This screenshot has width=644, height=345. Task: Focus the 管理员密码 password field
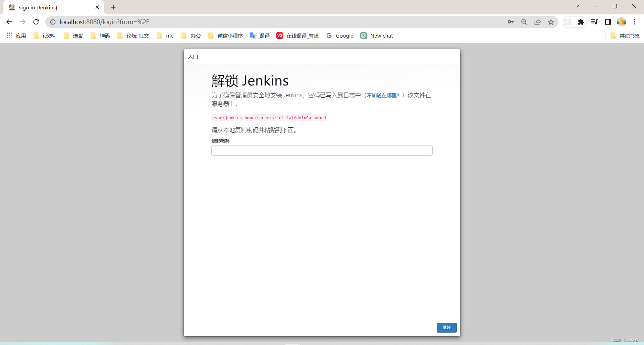322,150
